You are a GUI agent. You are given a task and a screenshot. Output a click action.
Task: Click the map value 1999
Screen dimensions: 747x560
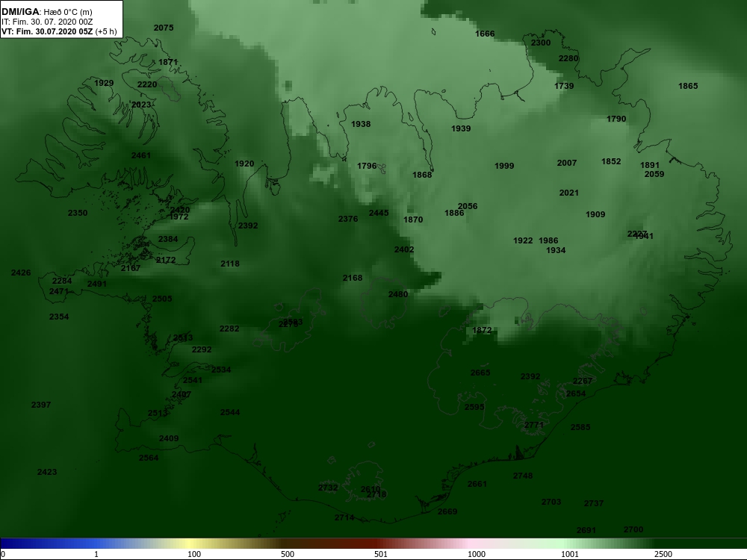pos(504,166)
